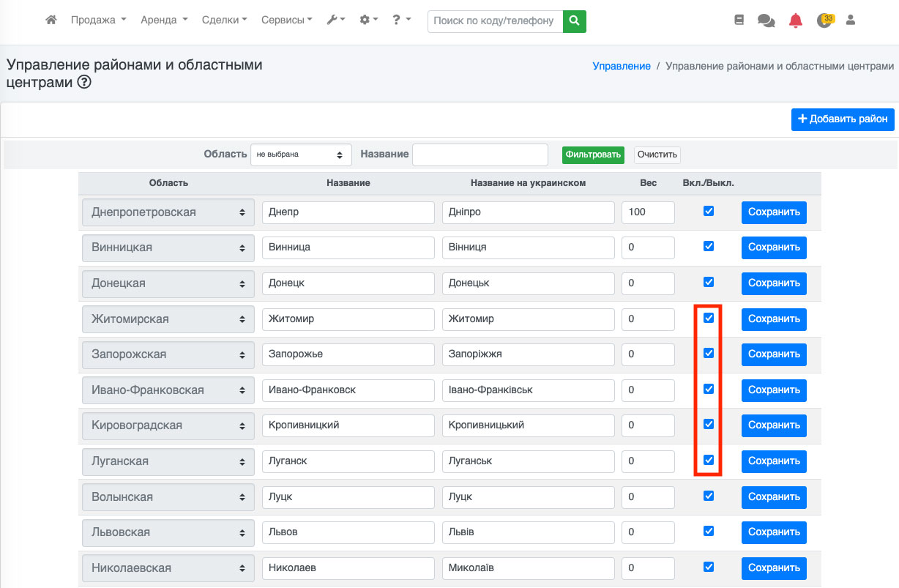The width and height of the screenshot is (899, 588).
Task: Open the Сделки menu
Action: 224,21
